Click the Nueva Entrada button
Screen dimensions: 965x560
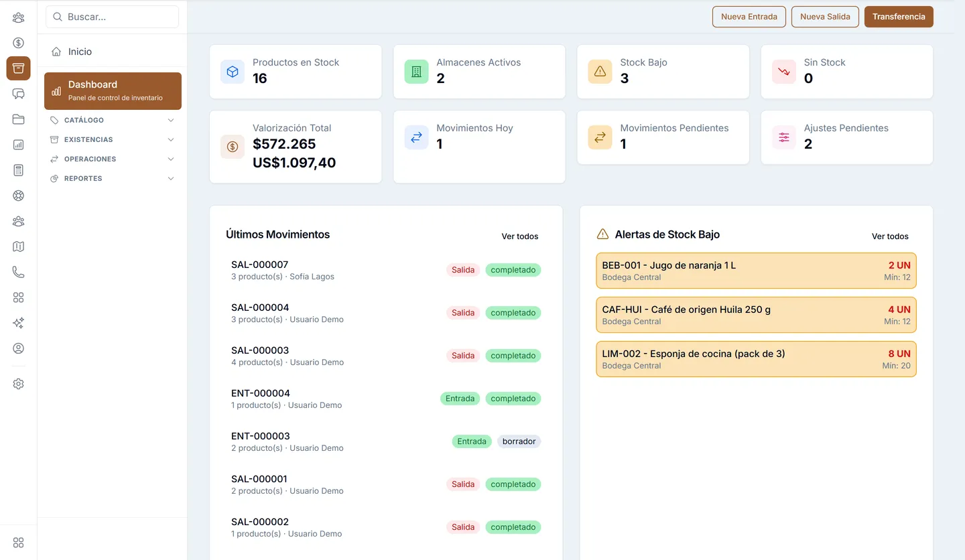pyautogui.click(x=749, y=17)
